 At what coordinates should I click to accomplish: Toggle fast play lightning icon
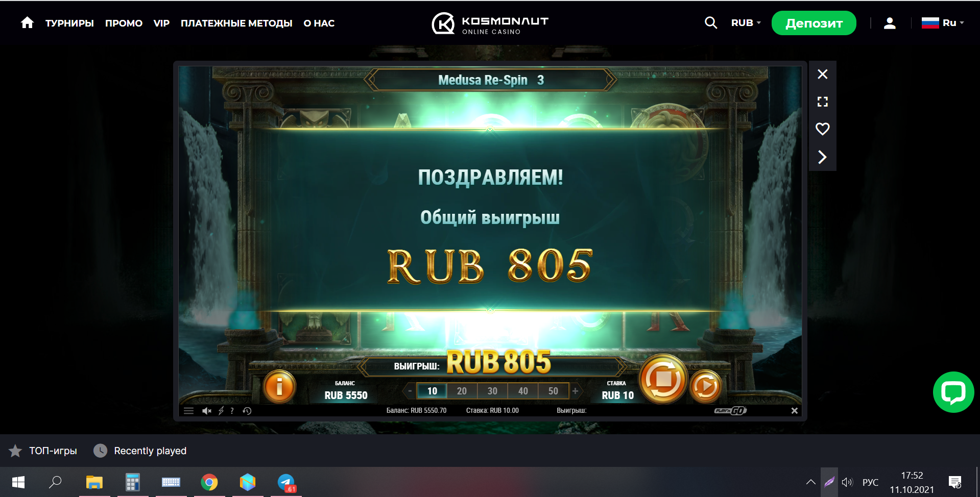point(221,411)
